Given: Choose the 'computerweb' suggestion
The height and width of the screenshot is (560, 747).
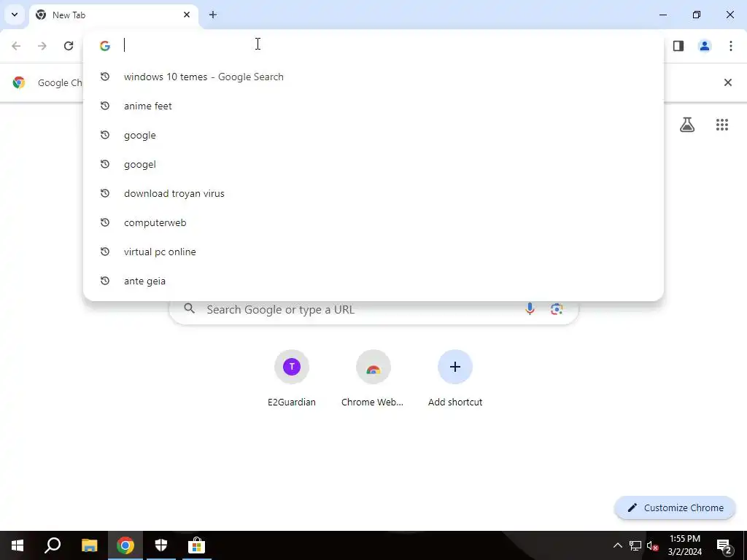Looking at the screenshot, I should pos(373,222).
